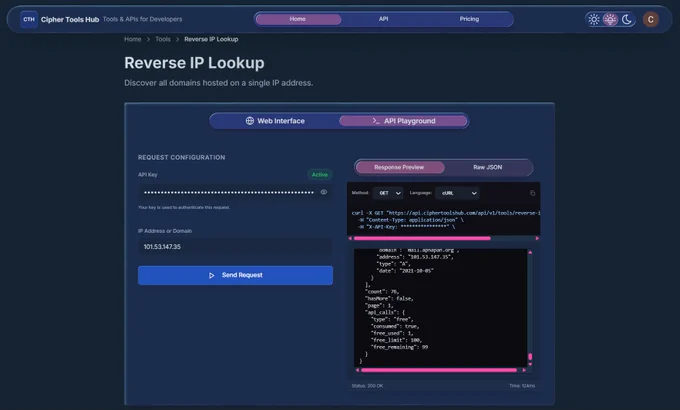This screenshot has width=680, height=410.
Task: Select the API Playground tab
Action: tap(403, 121)
